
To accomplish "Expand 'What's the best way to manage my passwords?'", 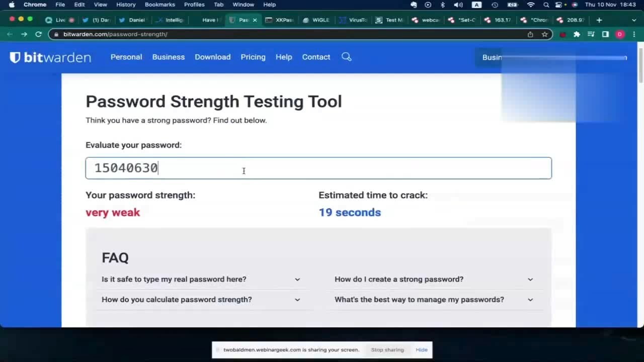I will pos(434,299).
